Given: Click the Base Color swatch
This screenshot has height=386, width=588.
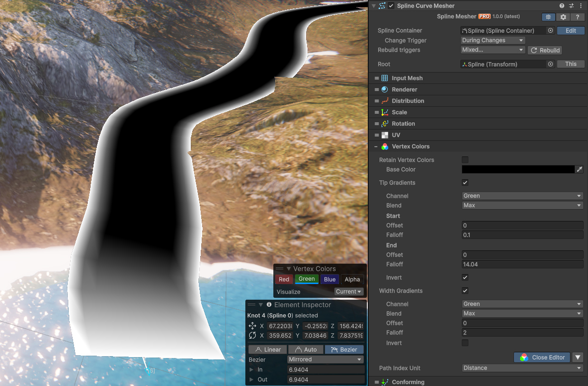Looking at the screenshot, I should point(518,169).
